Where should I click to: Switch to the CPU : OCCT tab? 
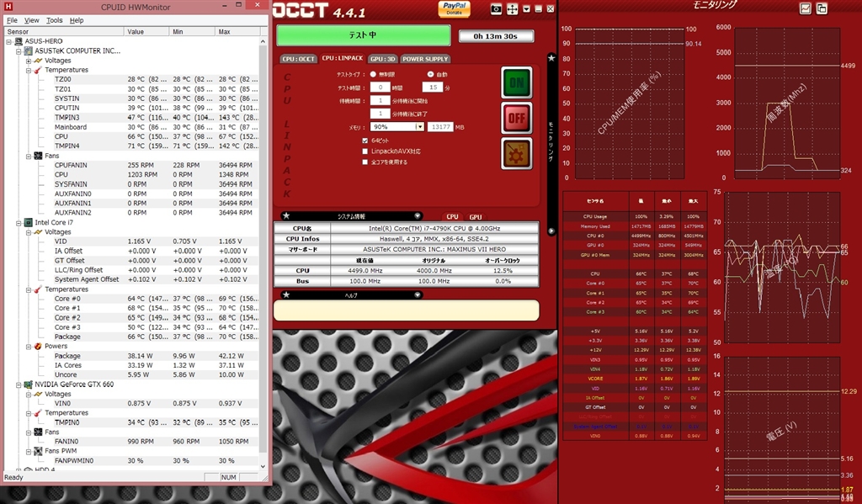click(299, 59)
